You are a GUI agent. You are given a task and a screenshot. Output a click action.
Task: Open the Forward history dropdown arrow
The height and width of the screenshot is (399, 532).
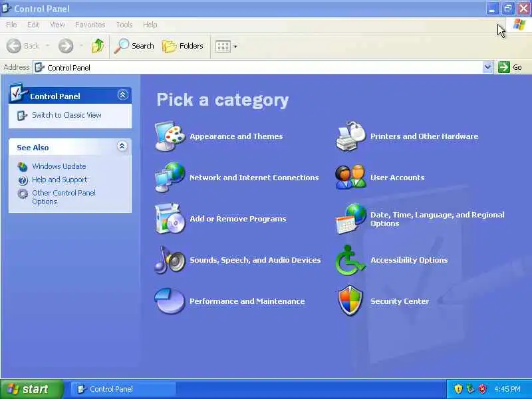click(x=81, y=45)
